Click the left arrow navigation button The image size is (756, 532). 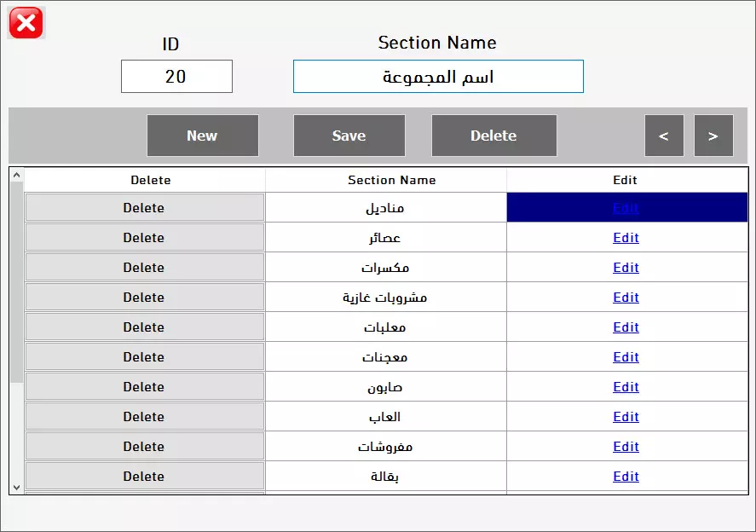click(x=664, y=135)
